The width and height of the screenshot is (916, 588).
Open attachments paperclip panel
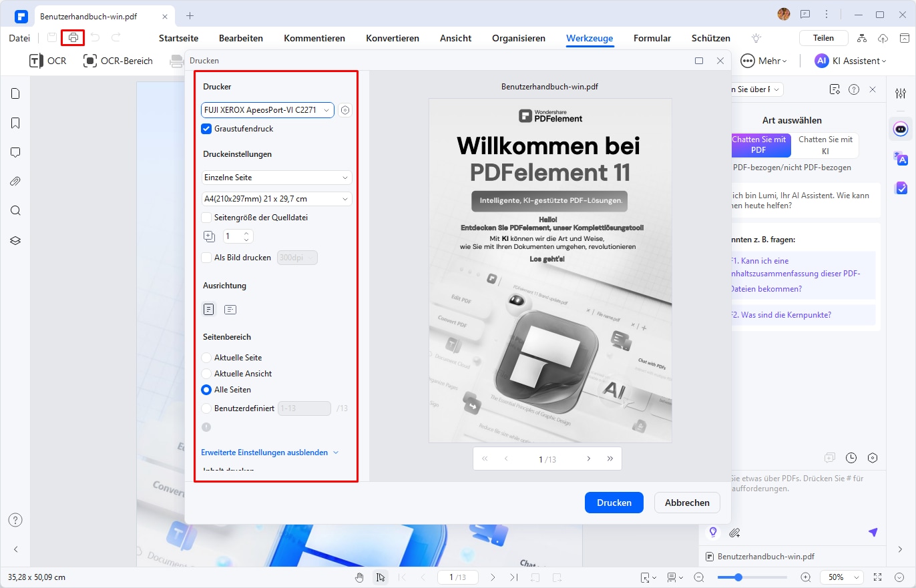tap(15, 182)
